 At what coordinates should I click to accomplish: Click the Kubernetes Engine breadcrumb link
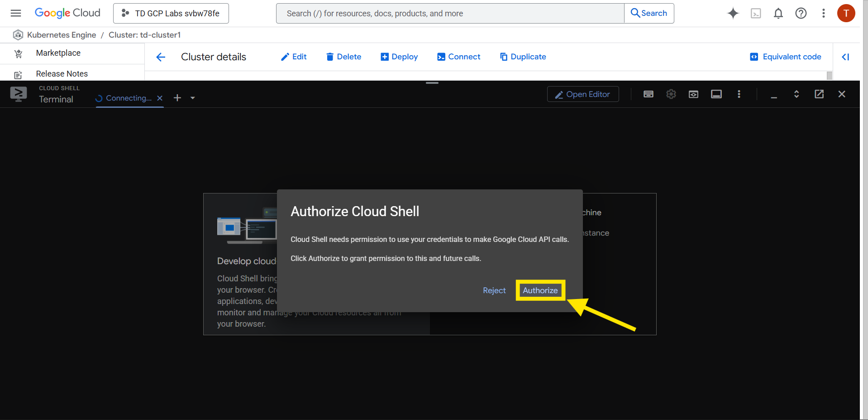point(62,35)
